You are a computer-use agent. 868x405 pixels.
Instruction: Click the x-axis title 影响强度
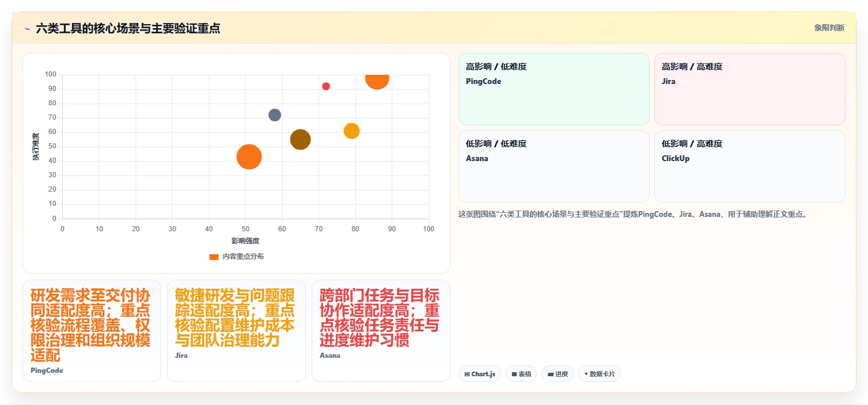(245, 241)
